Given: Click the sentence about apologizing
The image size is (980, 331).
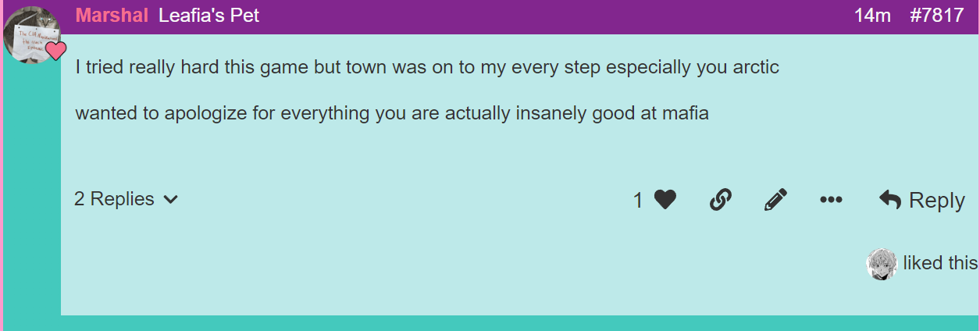Looking at the screenshot, I should pyautogui.click(x=392, y=113).
